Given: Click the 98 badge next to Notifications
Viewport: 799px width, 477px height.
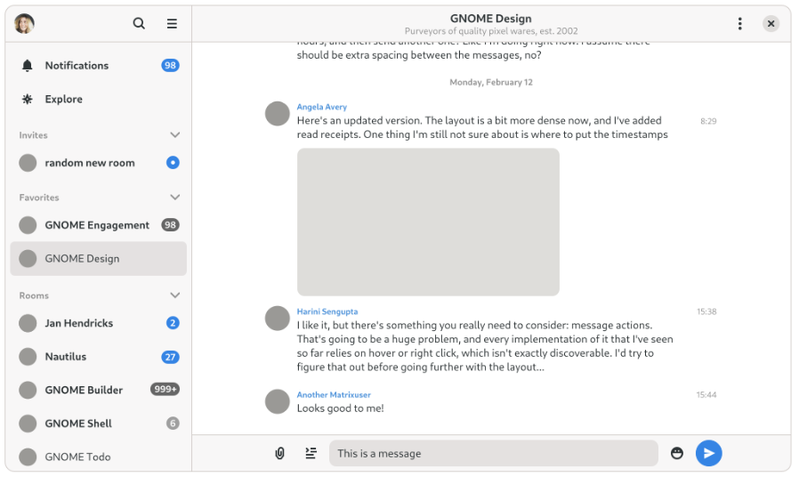Looking at the screenshot, I should pos(170,65).
